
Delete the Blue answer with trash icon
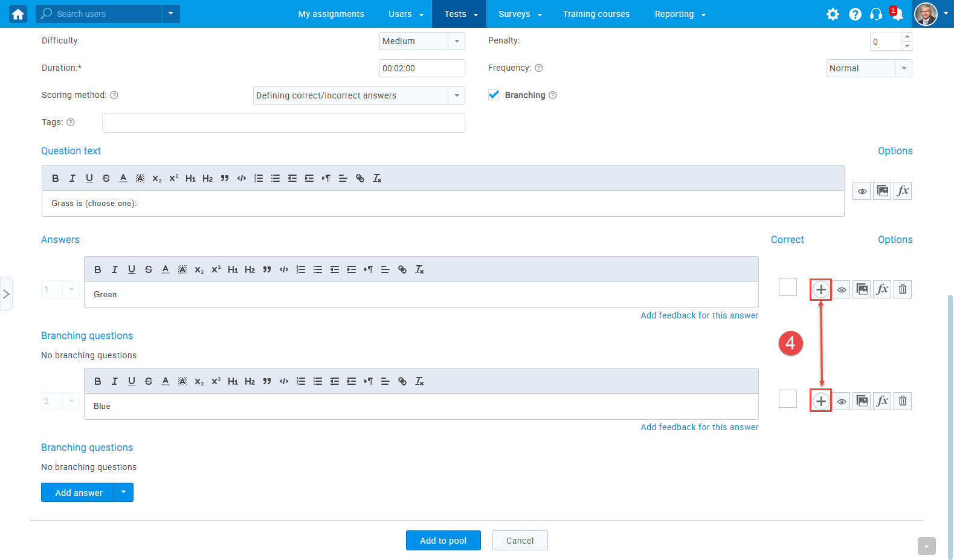click(x=902, y=401)
